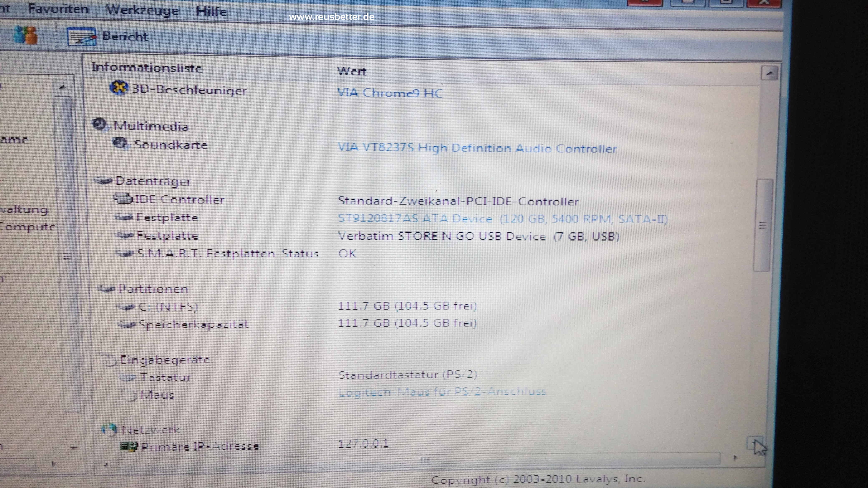The image size is (868, 488).
Task: Click horizontal scrollbar left arrow of list
Action: [106, 465]
